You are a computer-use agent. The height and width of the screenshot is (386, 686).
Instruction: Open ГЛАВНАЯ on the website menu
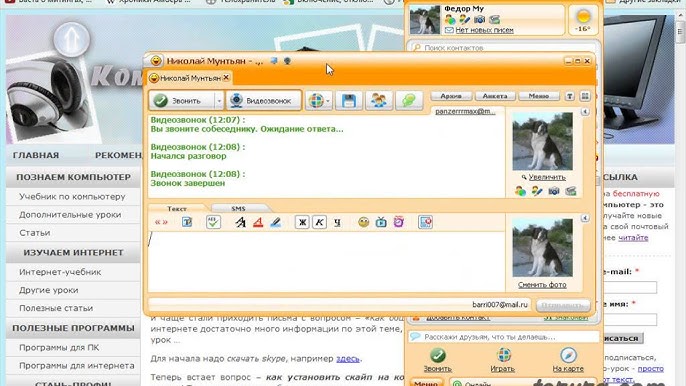[36, 155]
